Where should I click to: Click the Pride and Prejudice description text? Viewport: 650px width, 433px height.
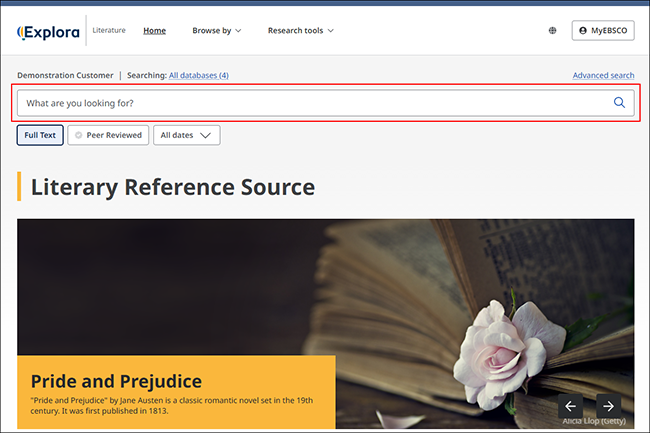(x=172, y=406)
